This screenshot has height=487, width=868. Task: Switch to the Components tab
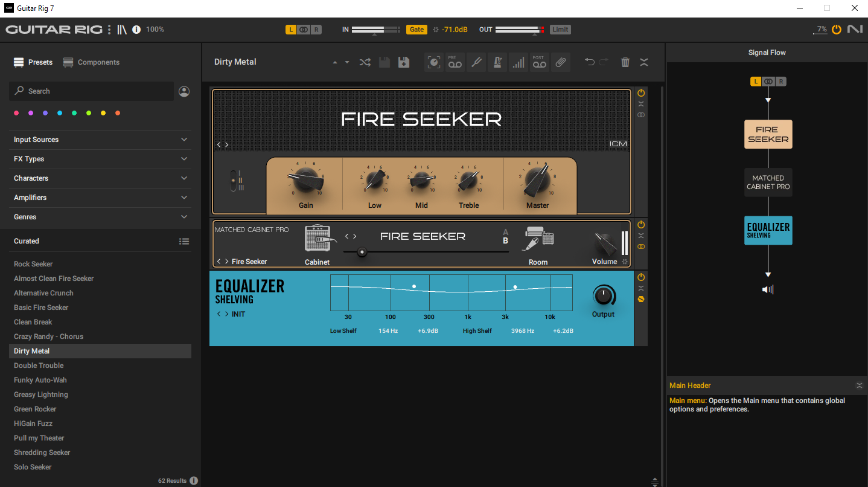[91, 62]
